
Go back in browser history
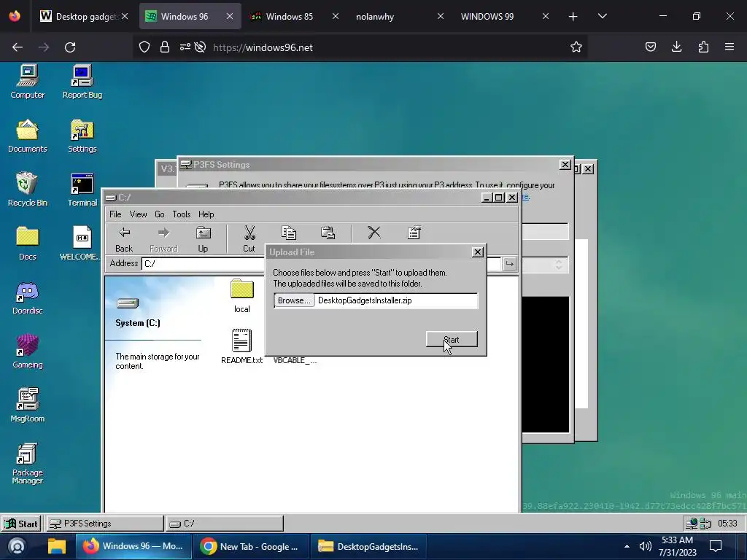[x=18, y=47]
